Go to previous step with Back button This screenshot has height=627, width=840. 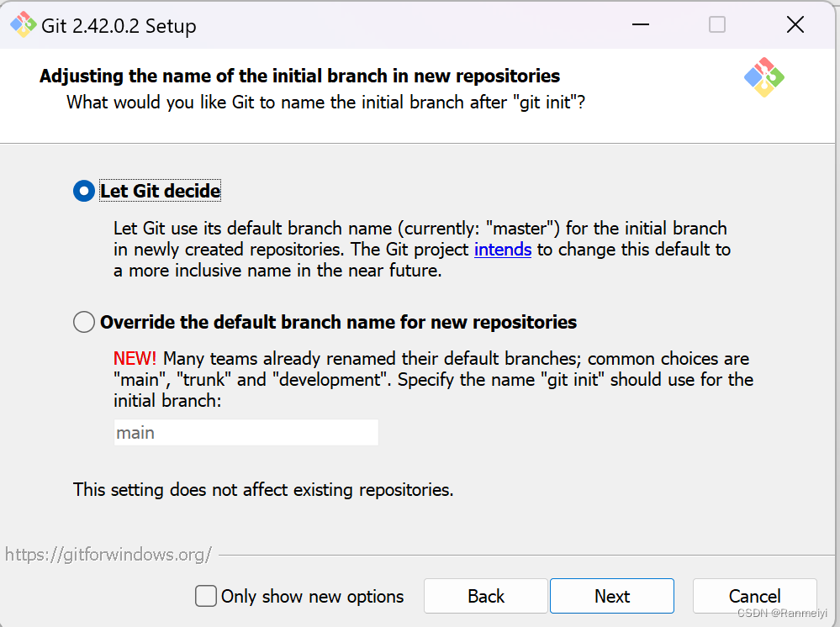tap(486, 596)
